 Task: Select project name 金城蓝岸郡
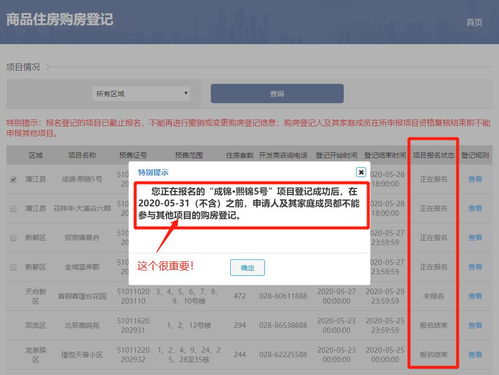coord(82,267)
